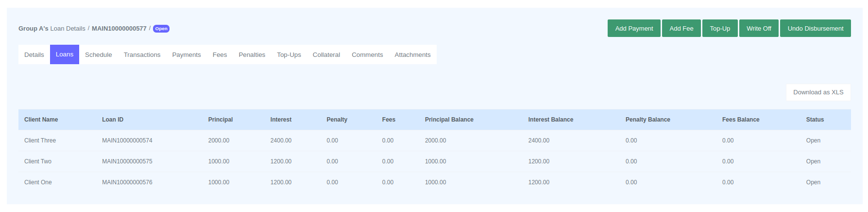868x212 pixels.
Task: Select Undo Disbursement
Action: click(x=815, y=28)
